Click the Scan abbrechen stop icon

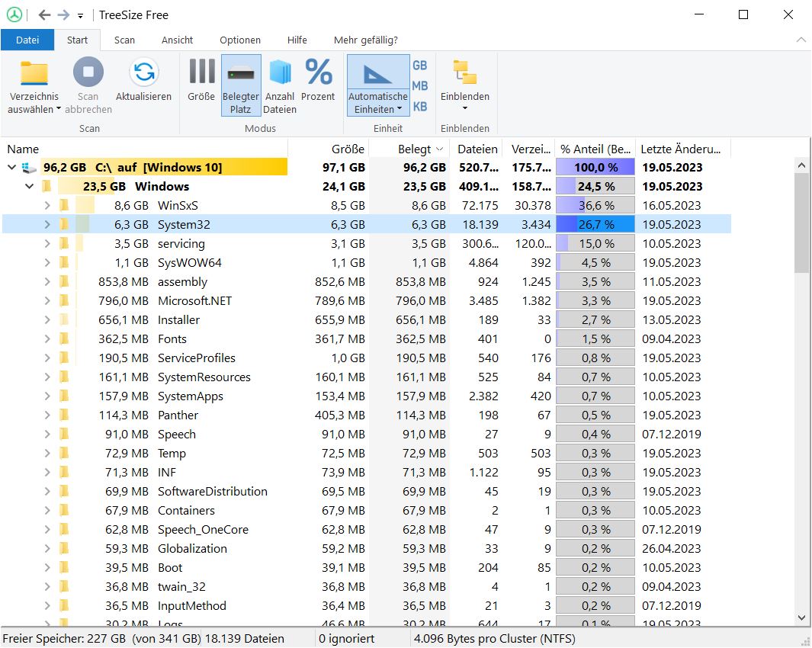coord(88,72)
